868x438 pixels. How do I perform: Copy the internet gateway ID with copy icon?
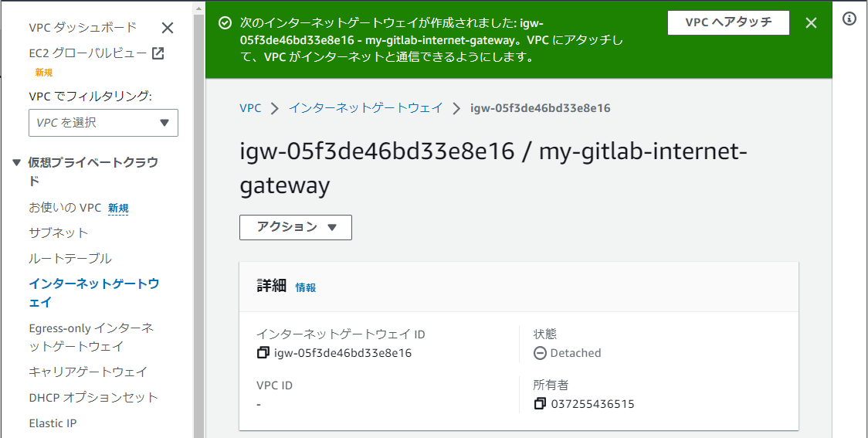[x=263, y=353]
